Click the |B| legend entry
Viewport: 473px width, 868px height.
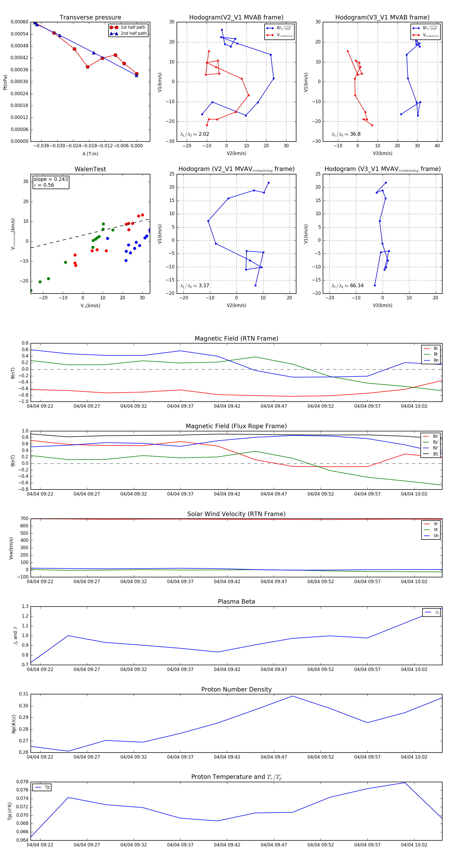coord(431,454)
